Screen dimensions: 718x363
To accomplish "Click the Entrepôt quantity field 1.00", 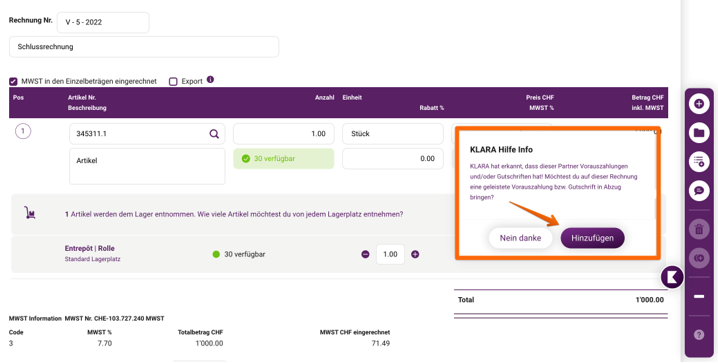I will pyautogui.click(x=390, y=255).
